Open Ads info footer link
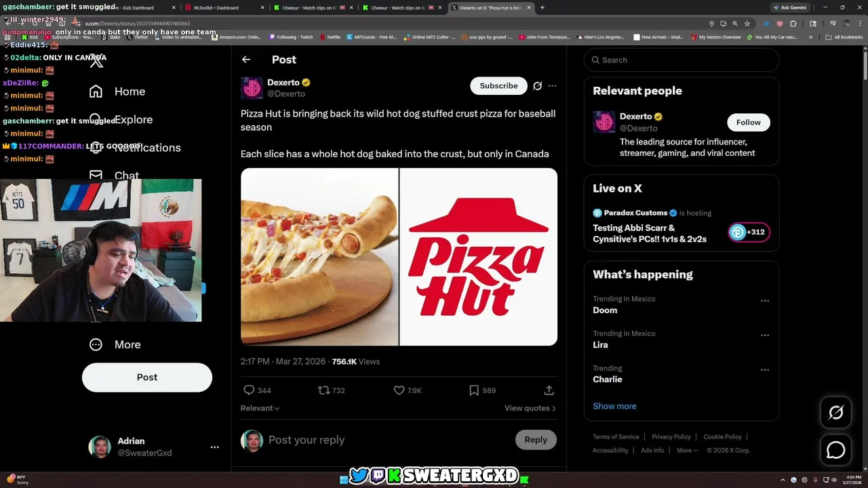The height and width of the screenshot is (488, 868). [x=652, y=451]
